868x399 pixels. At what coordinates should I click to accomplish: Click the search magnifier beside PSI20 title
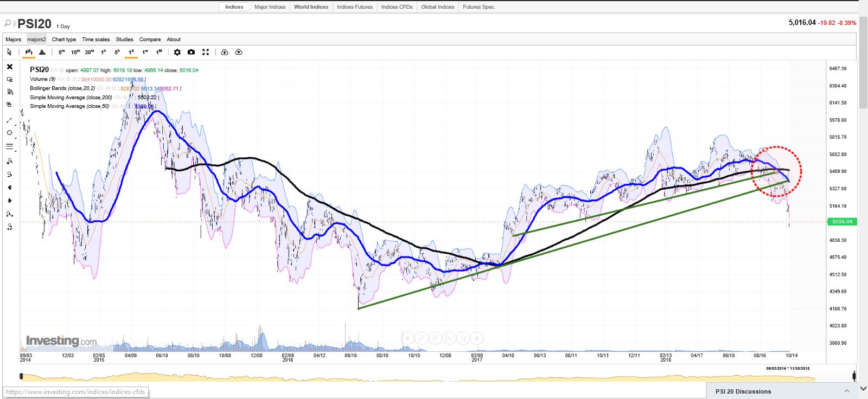point(8,23)
